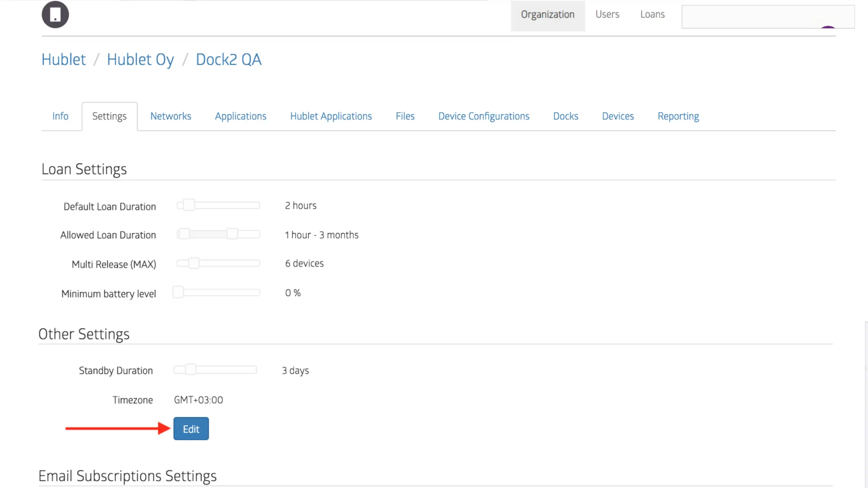Viewport: 868px width, 488px height.
Task: Go to the Users section
Action: point(607,15)
